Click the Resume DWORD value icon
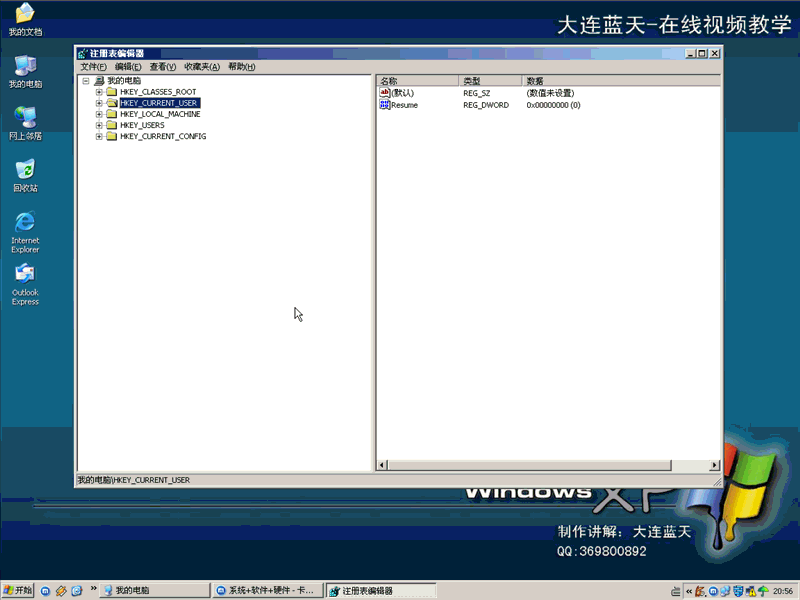Image resolution: width=800 pixels, height=600 pixels. 385,105
